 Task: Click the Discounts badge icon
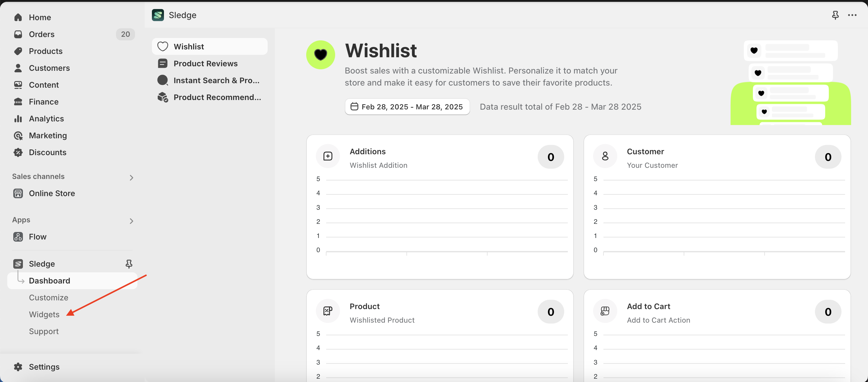[x=18, y=152]
